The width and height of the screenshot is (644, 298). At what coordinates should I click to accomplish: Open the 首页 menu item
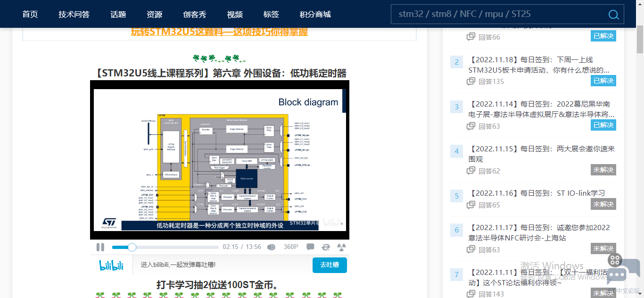click(30, 14)
